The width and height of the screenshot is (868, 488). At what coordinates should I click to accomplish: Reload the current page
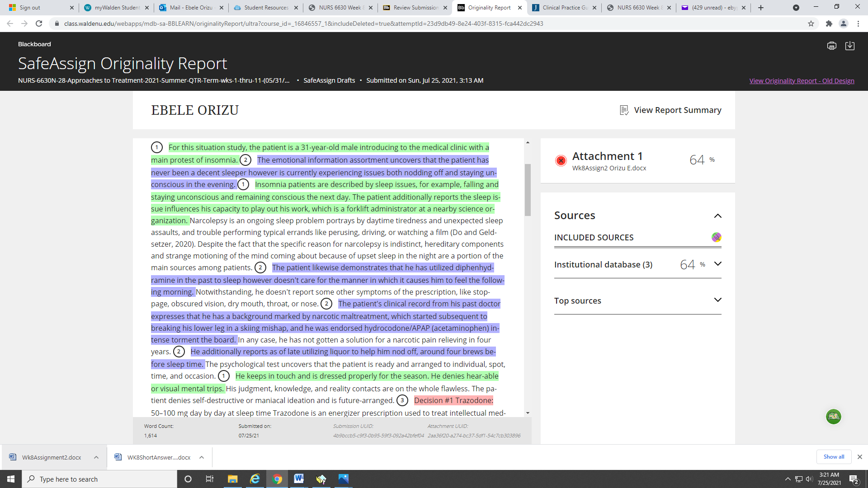[39, 23]
